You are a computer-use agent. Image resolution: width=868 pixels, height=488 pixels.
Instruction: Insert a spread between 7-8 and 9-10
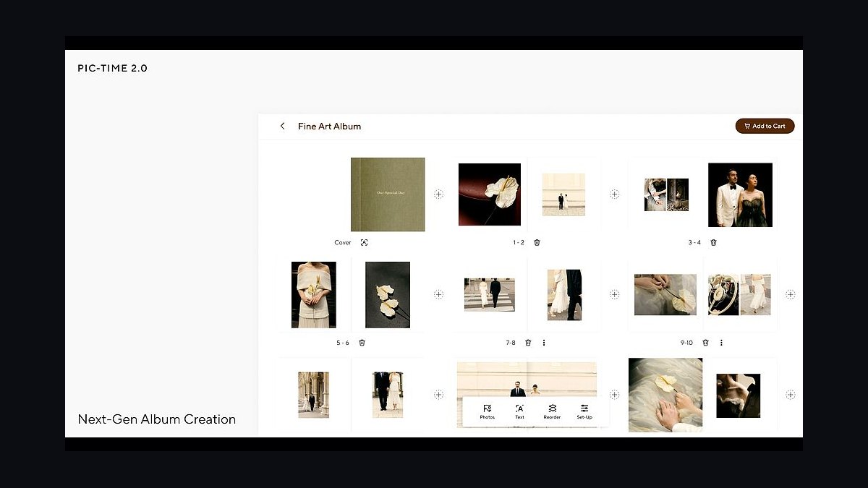614,294
